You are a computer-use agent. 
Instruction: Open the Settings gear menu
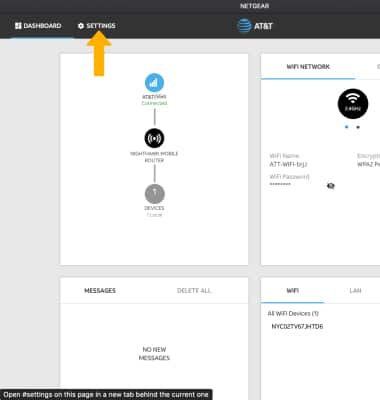81,26
